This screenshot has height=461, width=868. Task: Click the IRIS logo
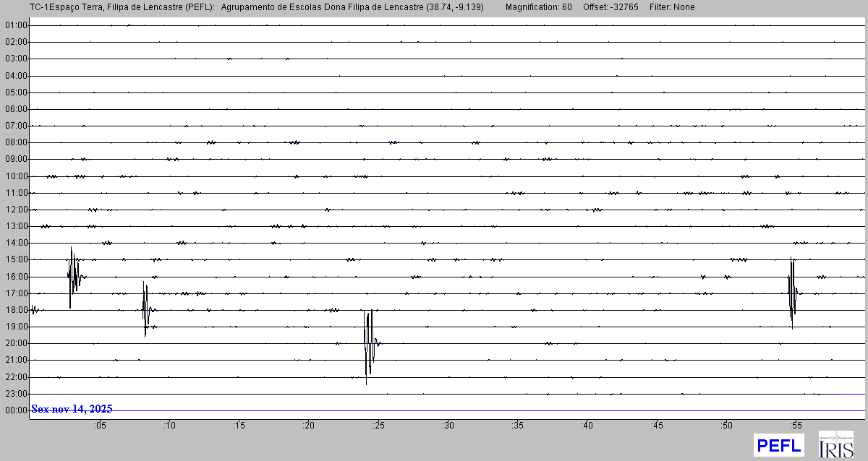835,445
